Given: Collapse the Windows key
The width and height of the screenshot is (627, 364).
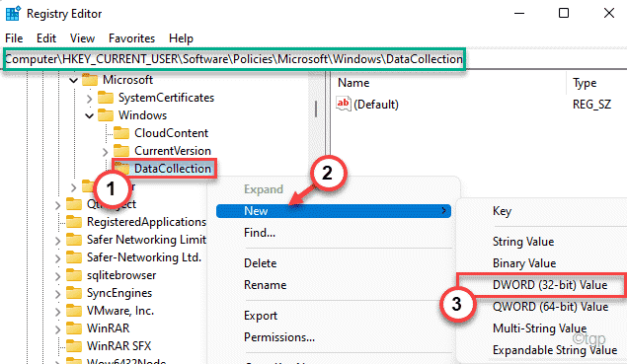Looking at the screenshot, I should pos(89,115).
